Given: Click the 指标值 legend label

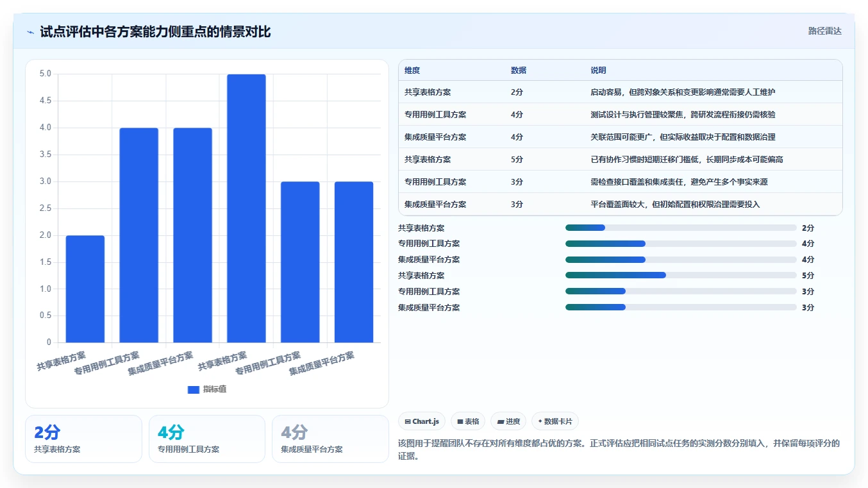Looking at the screenshot, I should click(215, 390).
